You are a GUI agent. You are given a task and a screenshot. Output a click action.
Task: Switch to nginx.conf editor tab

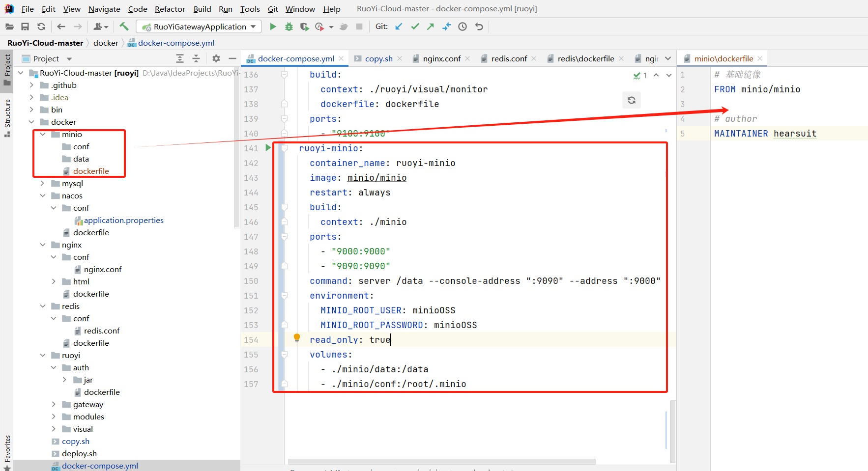pos(441,58)
